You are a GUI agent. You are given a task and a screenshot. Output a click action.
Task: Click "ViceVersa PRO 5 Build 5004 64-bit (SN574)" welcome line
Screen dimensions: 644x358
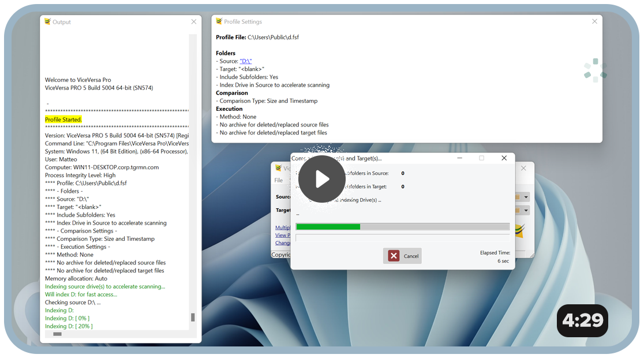(99, 88)
